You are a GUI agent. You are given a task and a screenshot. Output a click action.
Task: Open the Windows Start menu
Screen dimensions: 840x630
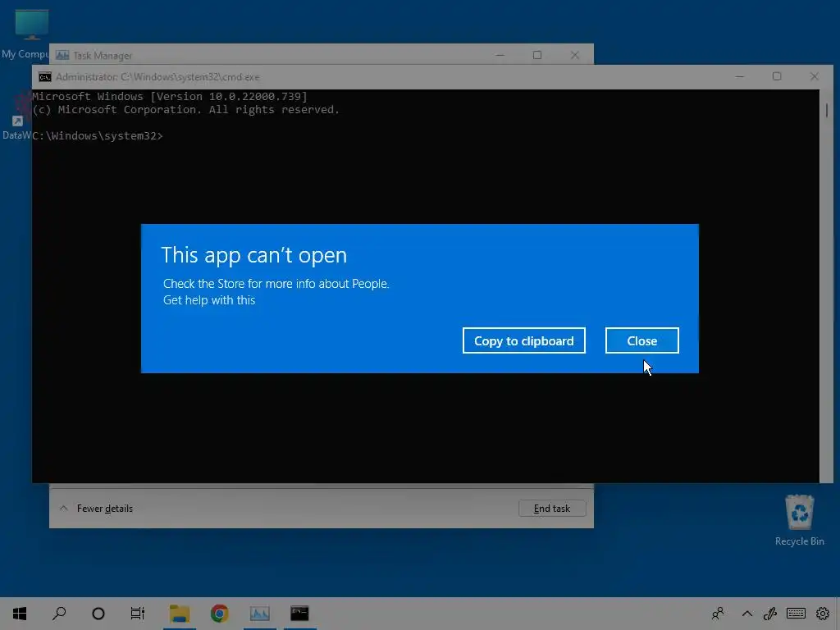point(20,614)
